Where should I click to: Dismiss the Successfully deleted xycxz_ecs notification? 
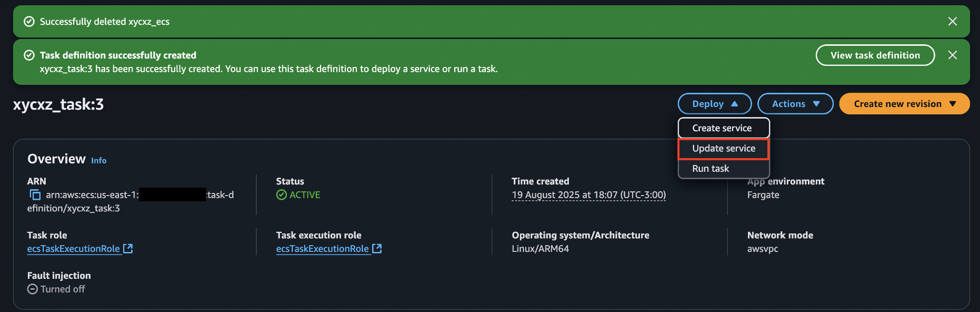953,22
